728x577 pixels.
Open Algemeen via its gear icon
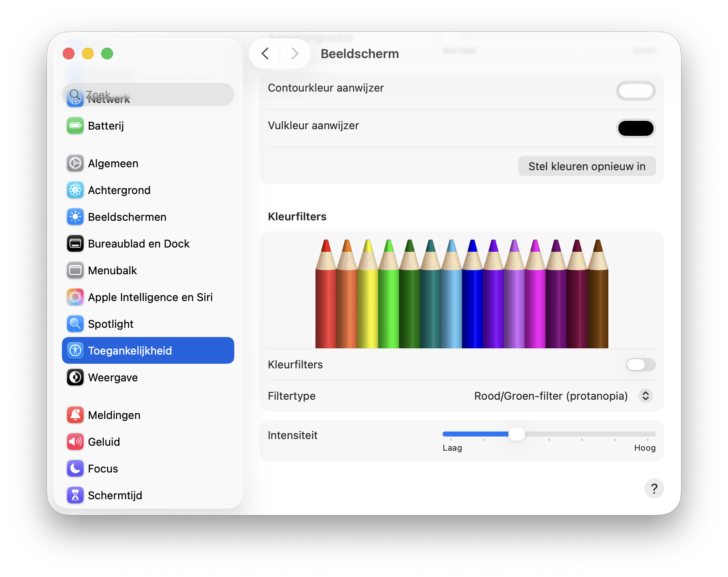pos(75,163)
